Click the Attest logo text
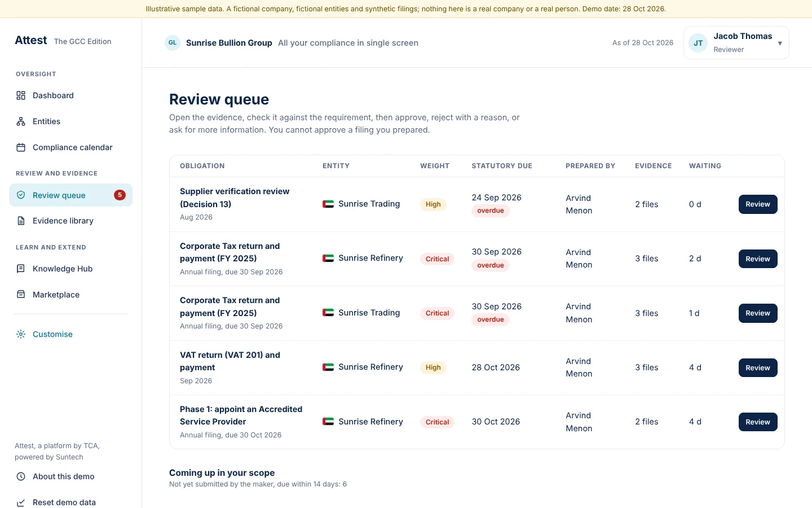 [x=31, y=40]
